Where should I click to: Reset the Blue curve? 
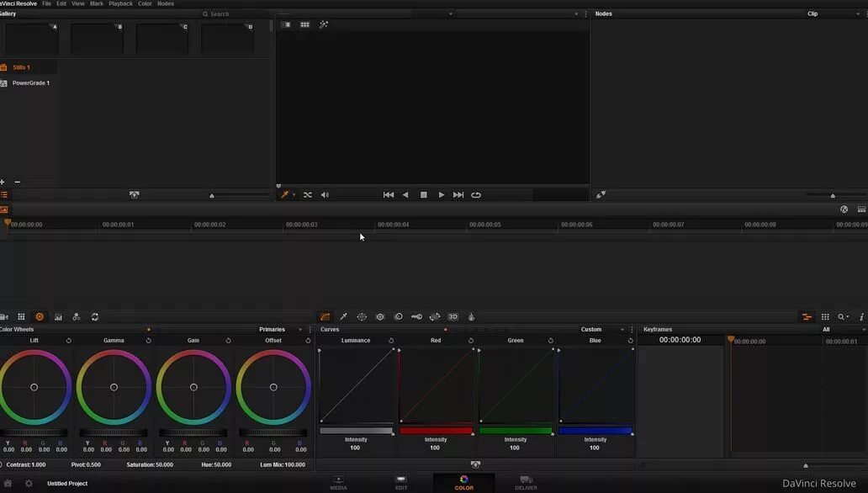[x=630, y=341]
